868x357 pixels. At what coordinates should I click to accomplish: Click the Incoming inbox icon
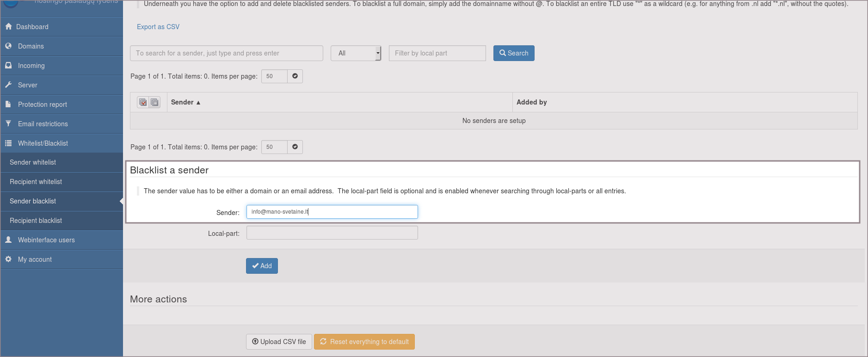pyautogui.click(x=8, y=66)
